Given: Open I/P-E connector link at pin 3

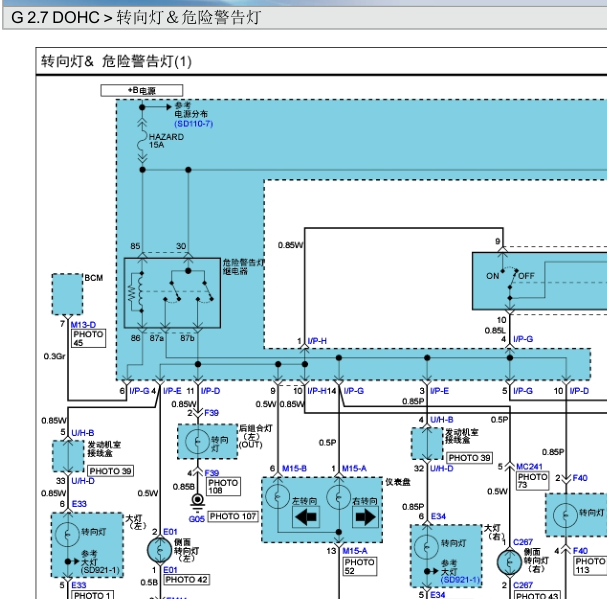Looking at the screenshot, I should click(x=439, y=391).
